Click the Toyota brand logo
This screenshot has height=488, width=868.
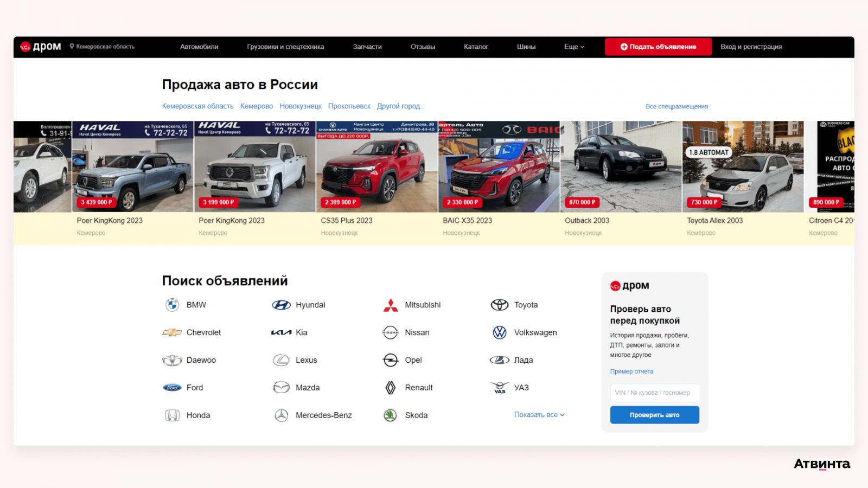tap(500, 305)
